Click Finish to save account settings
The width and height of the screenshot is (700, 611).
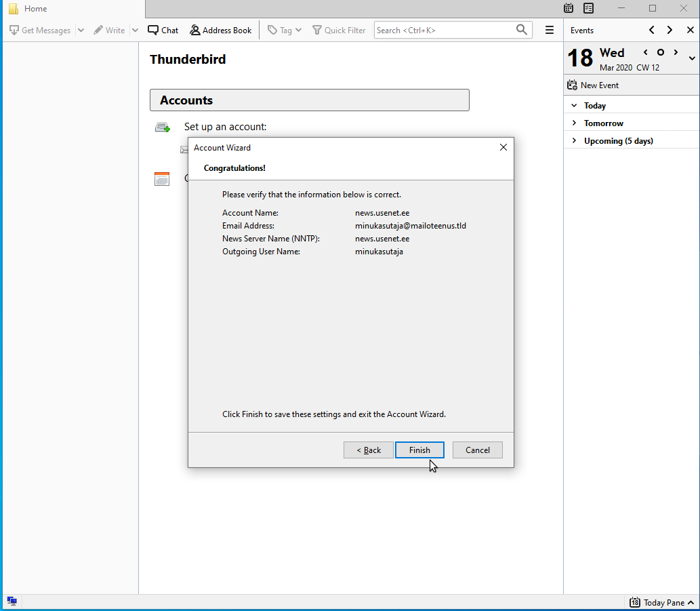pyautogui.click(x=419, y=450)
